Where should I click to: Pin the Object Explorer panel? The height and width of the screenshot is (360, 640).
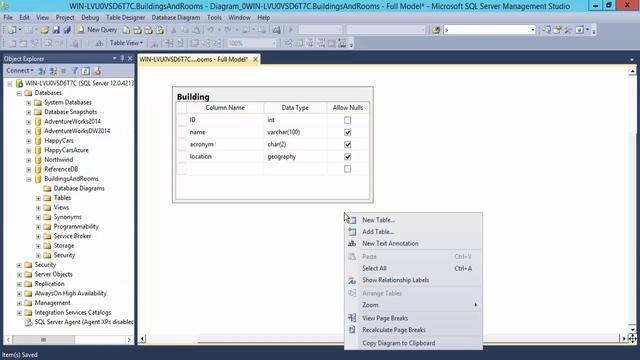tap(122, 59)
